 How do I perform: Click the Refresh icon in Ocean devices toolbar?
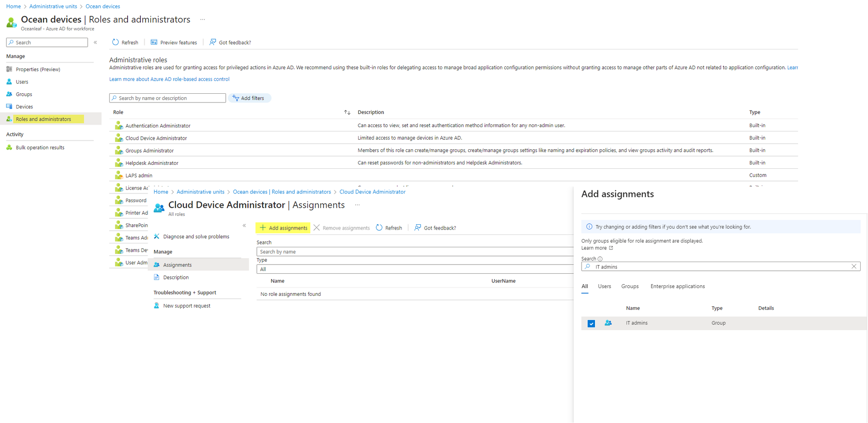point(115,42)
